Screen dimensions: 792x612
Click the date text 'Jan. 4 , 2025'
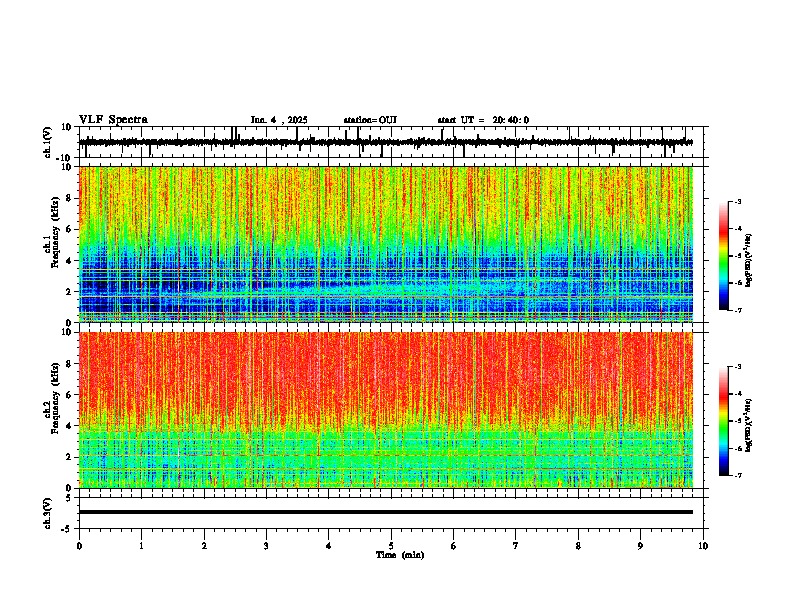[x=279, y=120]
